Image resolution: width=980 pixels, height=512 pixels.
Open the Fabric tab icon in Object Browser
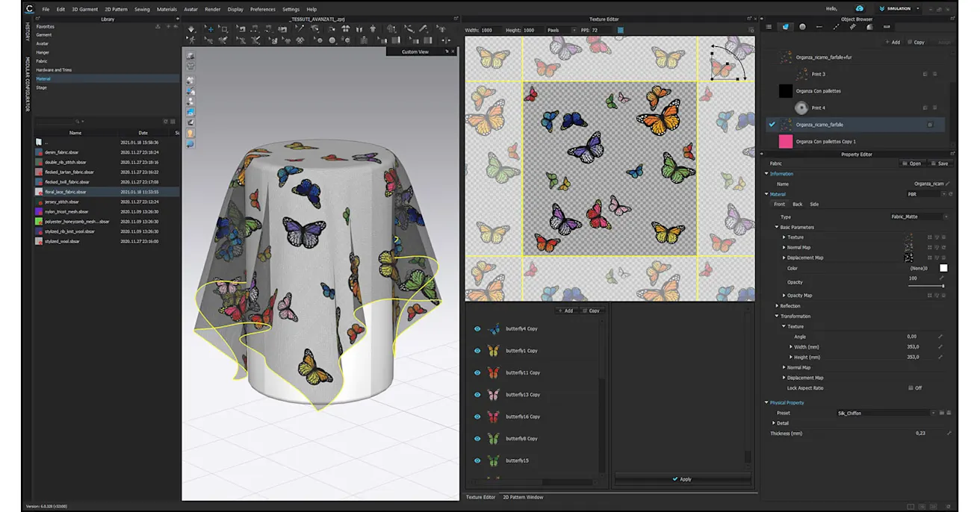786,27
